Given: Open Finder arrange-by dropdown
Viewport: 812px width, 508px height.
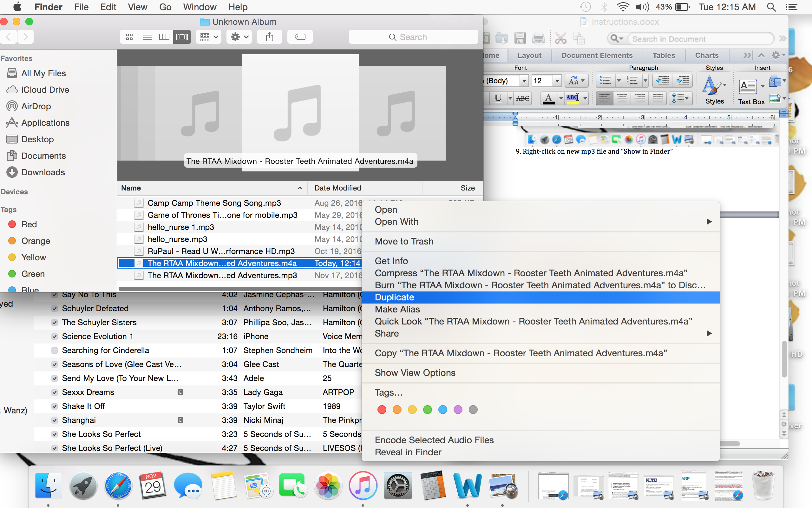Looking at the screenshot, I should [209, 37].
